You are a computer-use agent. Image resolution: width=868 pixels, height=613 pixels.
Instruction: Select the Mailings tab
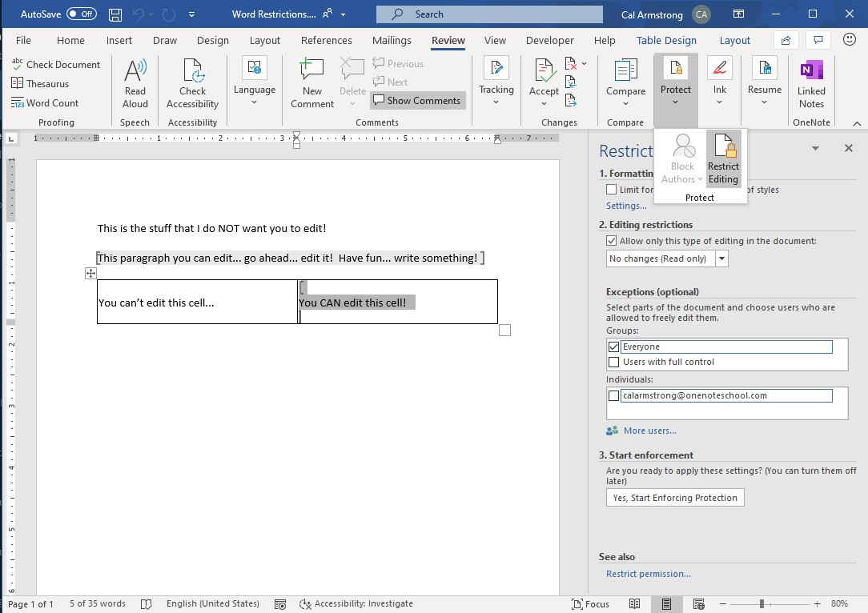pyautogui.click(x=392, y=40)
